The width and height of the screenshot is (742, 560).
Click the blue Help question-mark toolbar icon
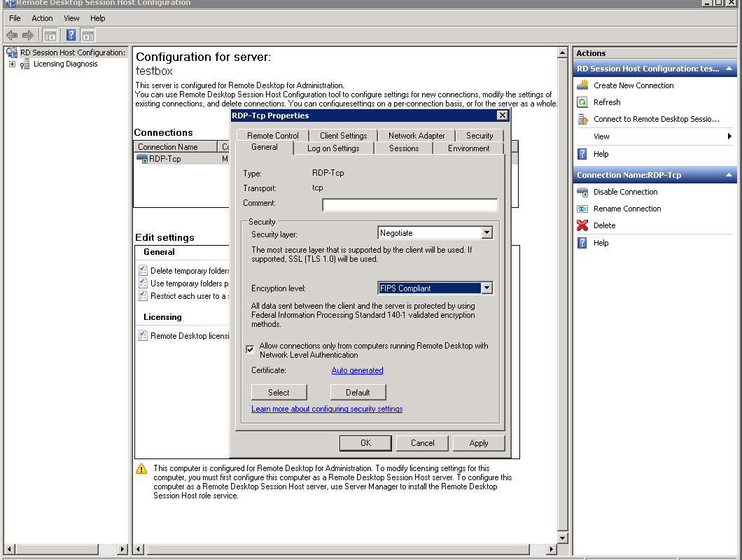pyautogui.click(x=71, y=35)
